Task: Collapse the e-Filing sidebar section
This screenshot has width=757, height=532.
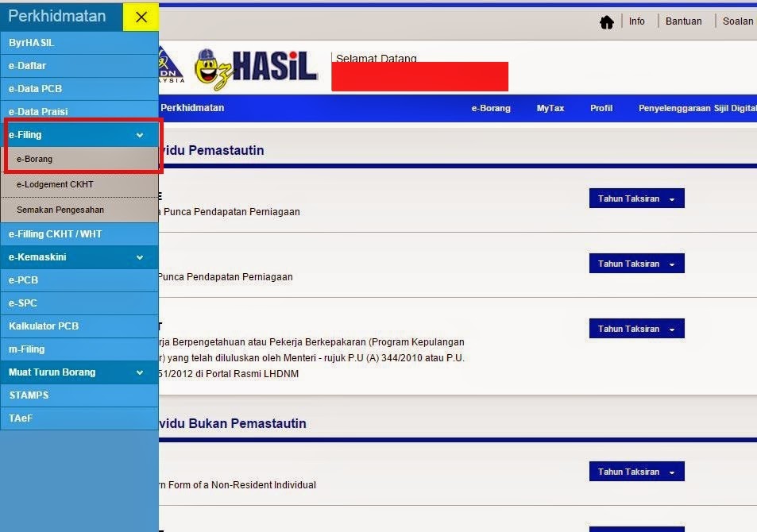Action: tap(79, 135)
